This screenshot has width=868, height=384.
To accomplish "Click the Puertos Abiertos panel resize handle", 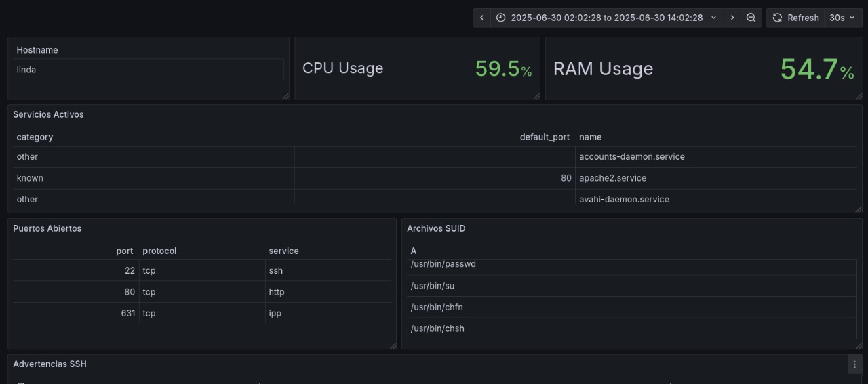I will 393,345.
